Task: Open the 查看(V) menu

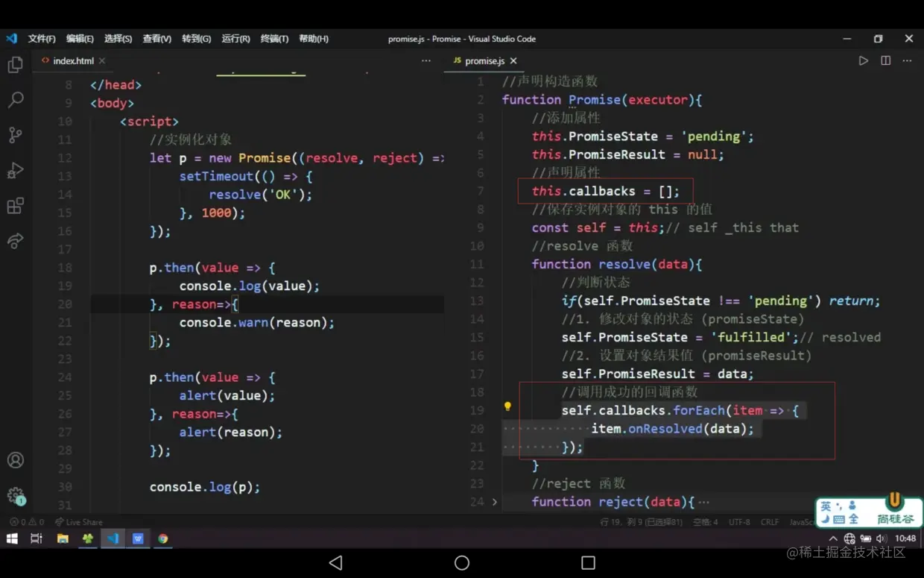Action: point(156,39)
